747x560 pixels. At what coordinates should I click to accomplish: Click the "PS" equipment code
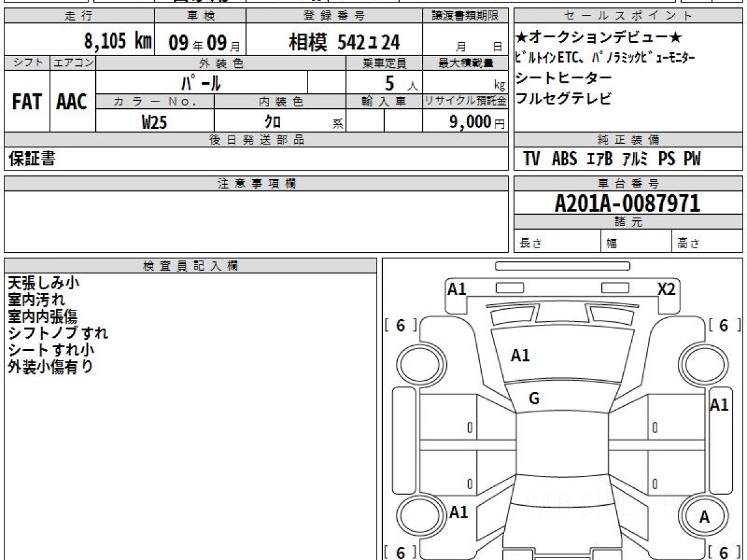[667, 159]
